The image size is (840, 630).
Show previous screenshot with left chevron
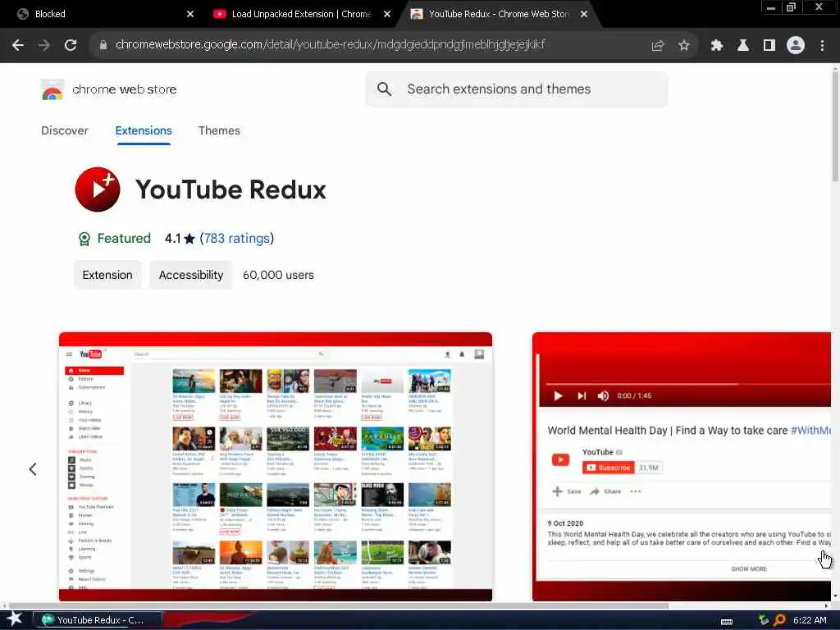coord(33,469)
